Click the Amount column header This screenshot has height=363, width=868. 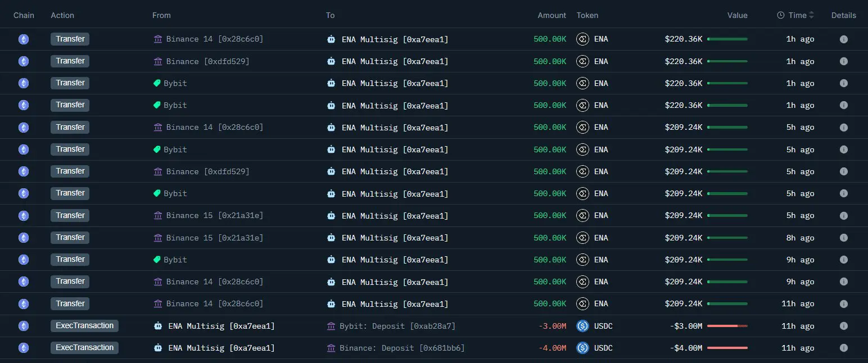(x=551, y=15)
